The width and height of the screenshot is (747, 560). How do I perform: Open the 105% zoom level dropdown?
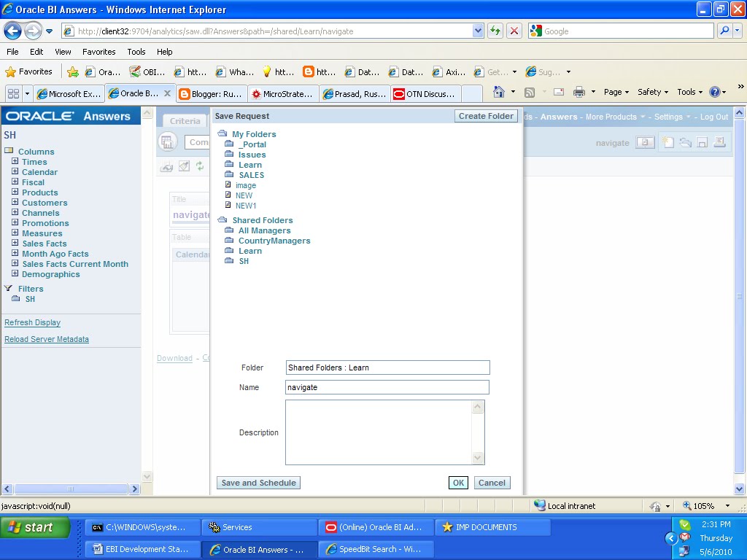point(727,506)
